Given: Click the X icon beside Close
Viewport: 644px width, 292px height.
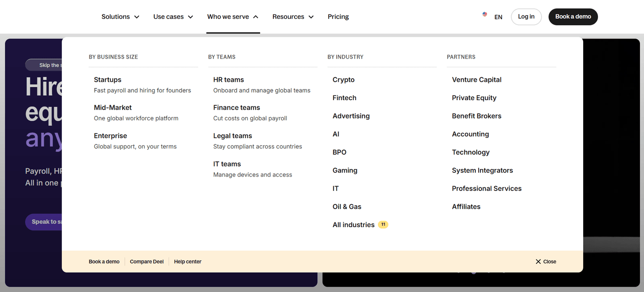Looking at the screenshot, I should 538,262.
